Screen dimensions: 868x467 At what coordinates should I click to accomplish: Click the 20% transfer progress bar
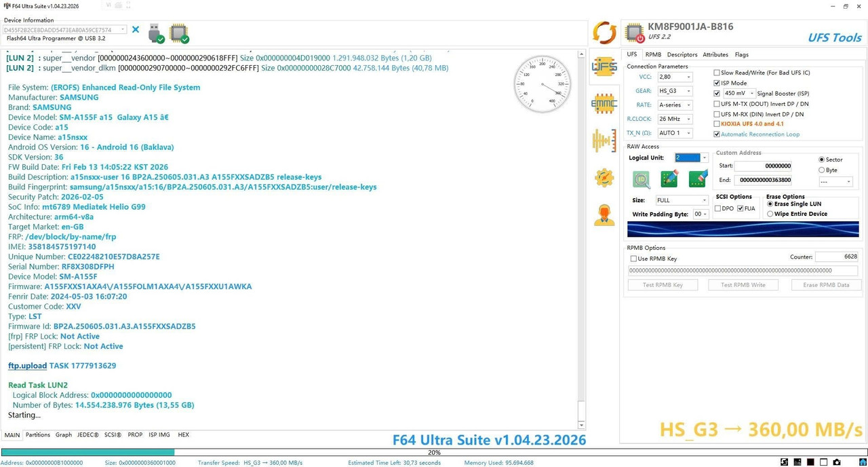tap(434, 452)
